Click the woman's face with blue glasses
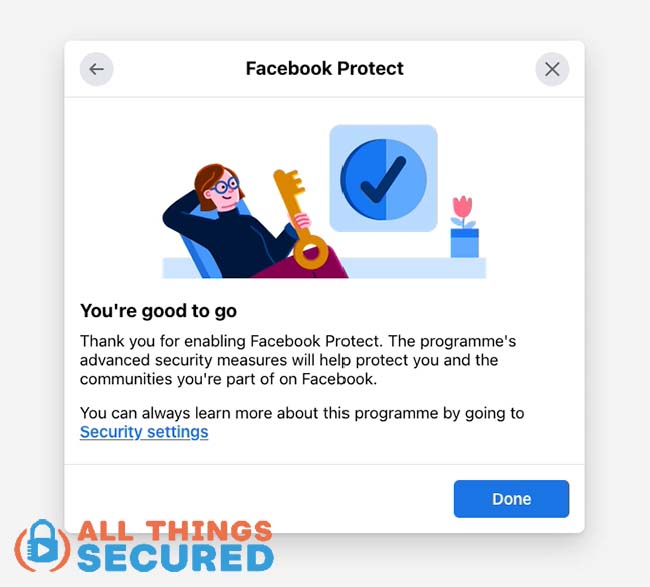The height and width of the screenshot is (587, 650). (223, 190)
